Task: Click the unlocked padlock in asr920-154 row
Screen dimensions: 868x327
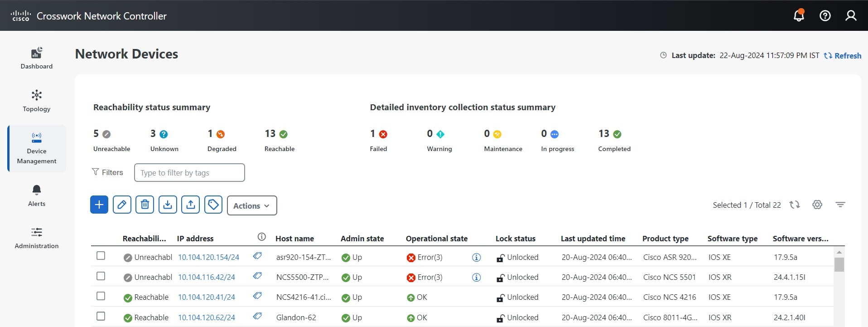Action: 500,258
